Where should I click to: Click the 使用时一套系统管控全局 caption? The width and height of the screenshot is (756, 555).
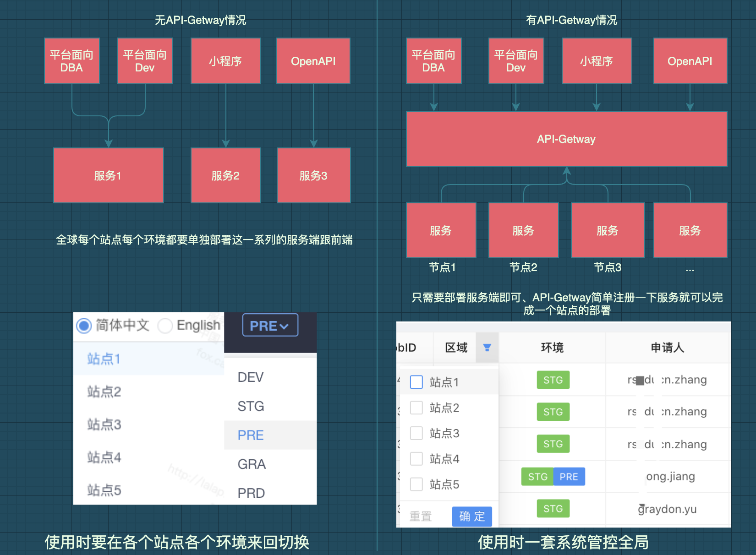(x=563, y=542)
